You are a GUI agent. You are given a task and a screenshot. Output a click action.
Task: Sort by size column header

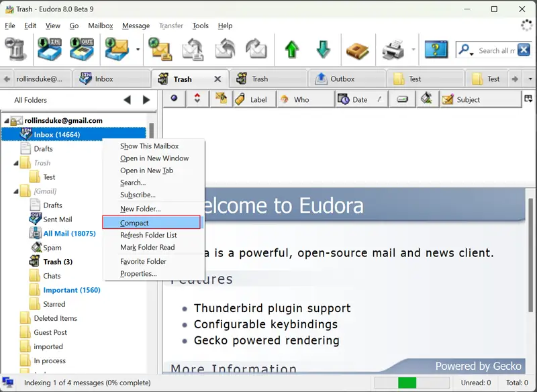402,99
